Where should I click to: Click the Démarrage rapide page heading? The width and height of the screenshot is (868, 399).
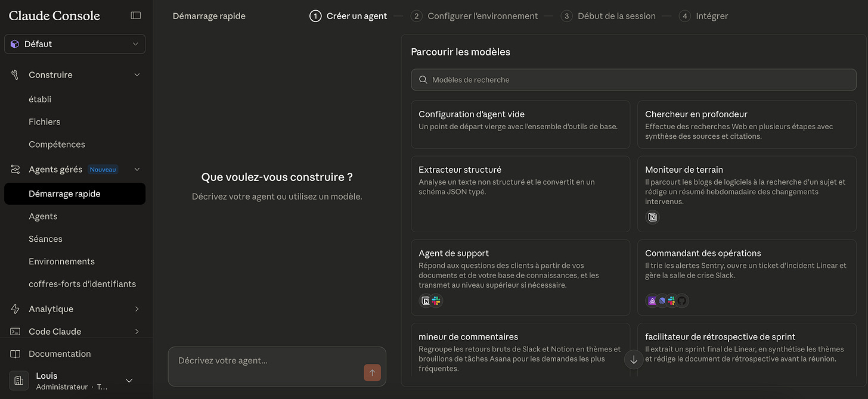point(209,16)
